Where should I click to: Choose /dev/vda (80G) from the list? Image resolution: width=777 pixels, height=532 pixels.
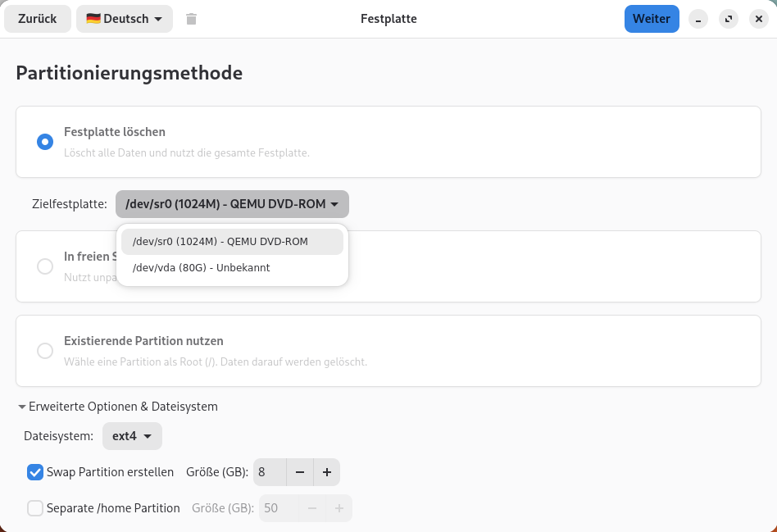tap(201, 268)
